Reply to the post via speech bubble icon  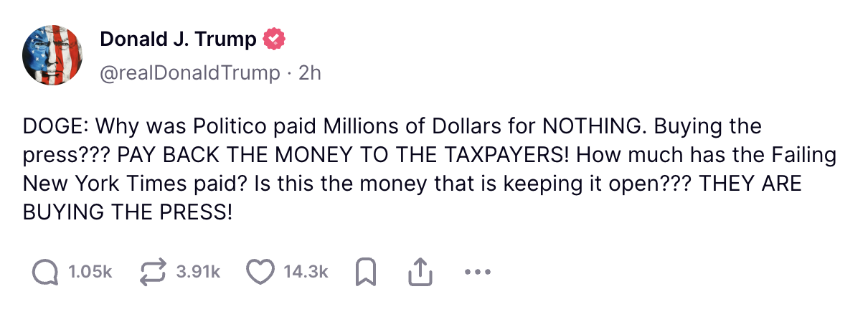pyautogui.click(x=46, y=272)
